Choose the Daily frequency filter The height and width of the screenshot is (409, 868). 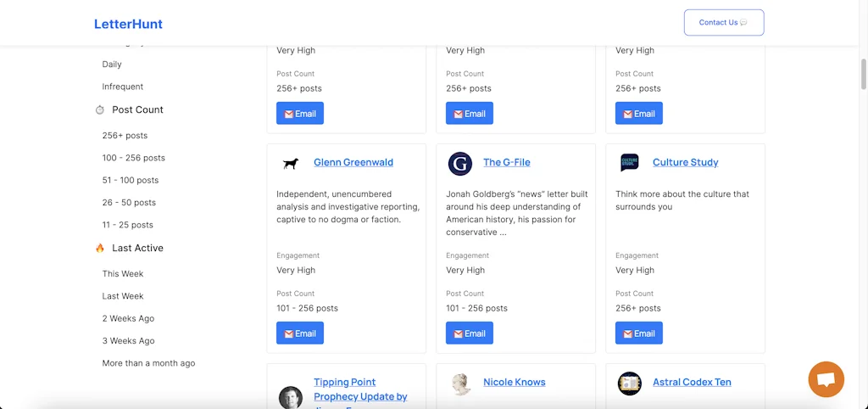pos(112,64)
